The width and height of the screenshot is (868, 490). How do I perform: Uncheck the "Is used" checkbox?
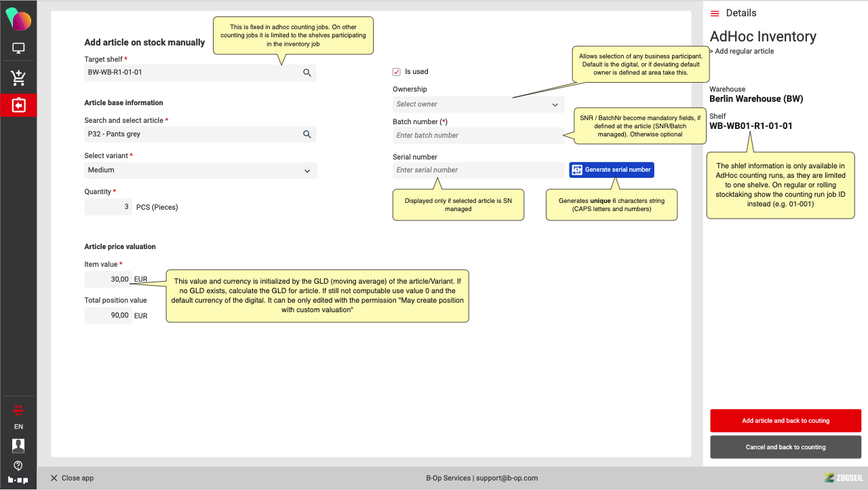[397, 72]
